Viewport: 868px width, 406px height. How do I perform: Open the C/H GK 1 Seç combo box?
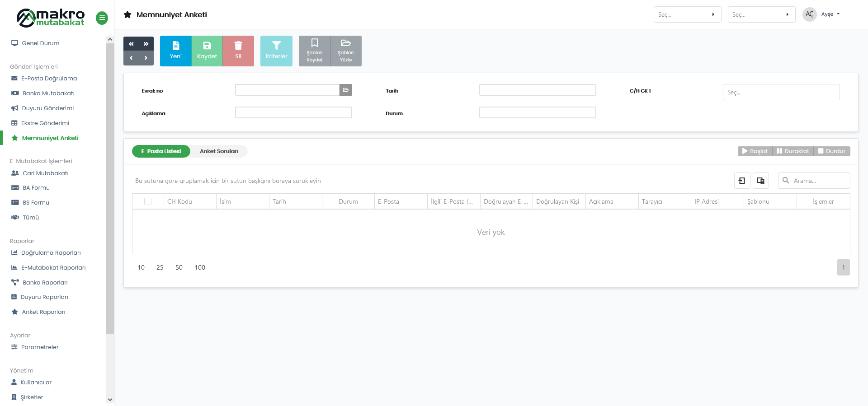tap(781, 92)
